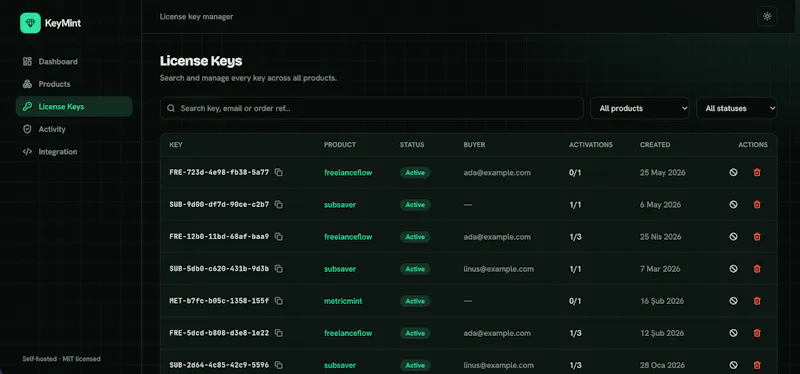Open Products in the sidebar

(74, 84)
